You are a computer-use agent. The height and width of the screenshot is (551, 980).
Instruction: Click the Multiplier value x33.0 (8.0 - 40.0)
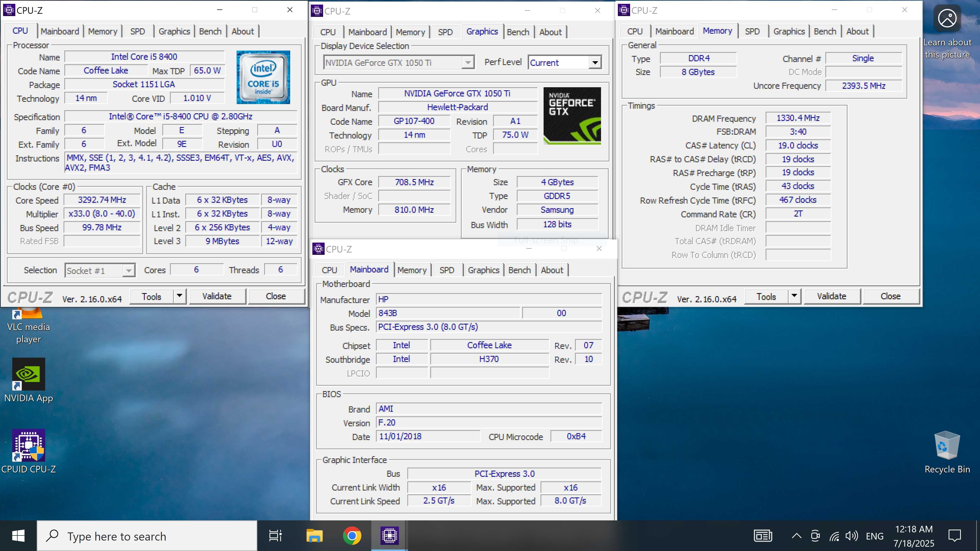pyautogui.click(x=102, y=213)
